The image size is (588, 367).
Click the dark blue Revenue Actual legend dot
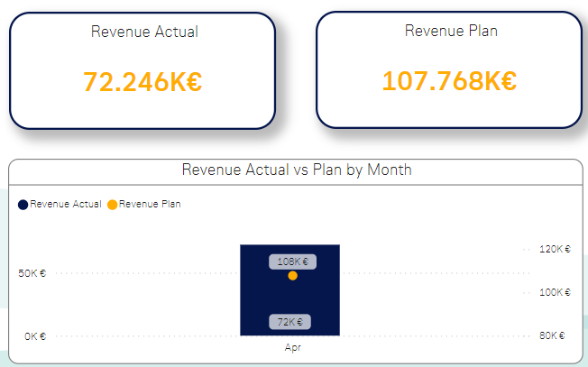23,205
